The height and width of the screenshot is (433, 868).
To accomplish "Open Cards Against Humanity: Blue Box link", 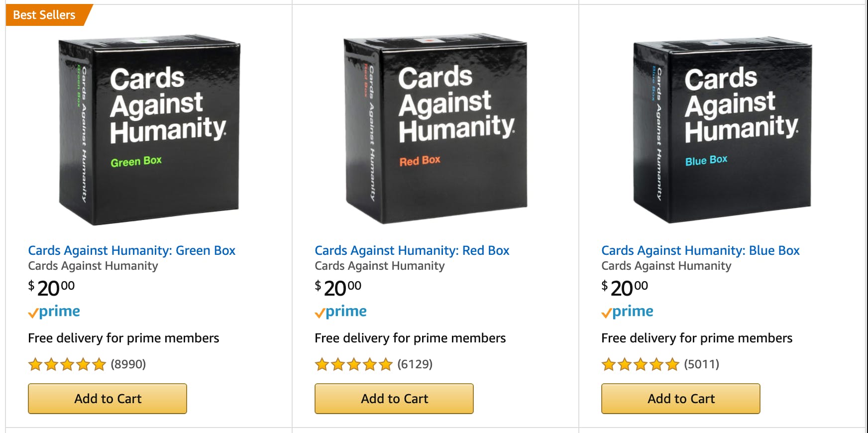I will click(x=700, y=250).
